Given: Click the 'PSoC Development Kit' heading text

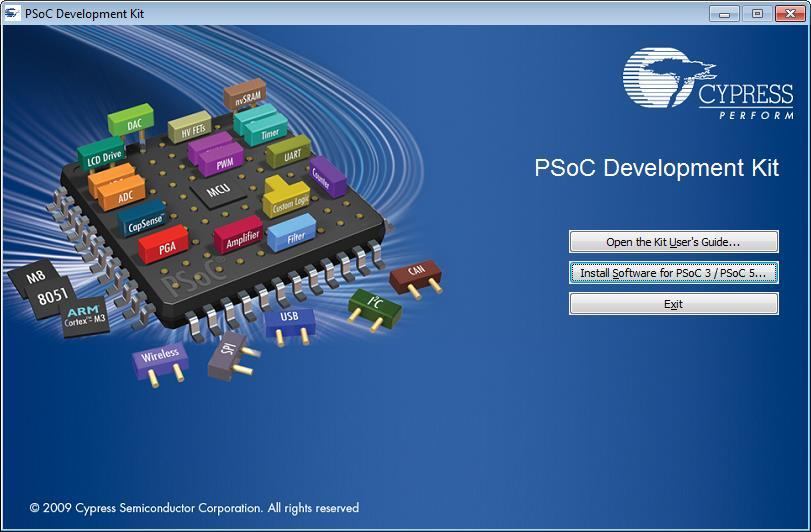Looking at the screenshot, I should 656,168.
